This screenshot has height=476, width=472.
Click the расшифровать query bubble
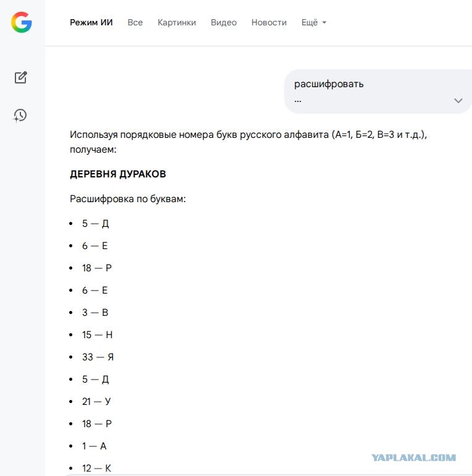[378, 91]
